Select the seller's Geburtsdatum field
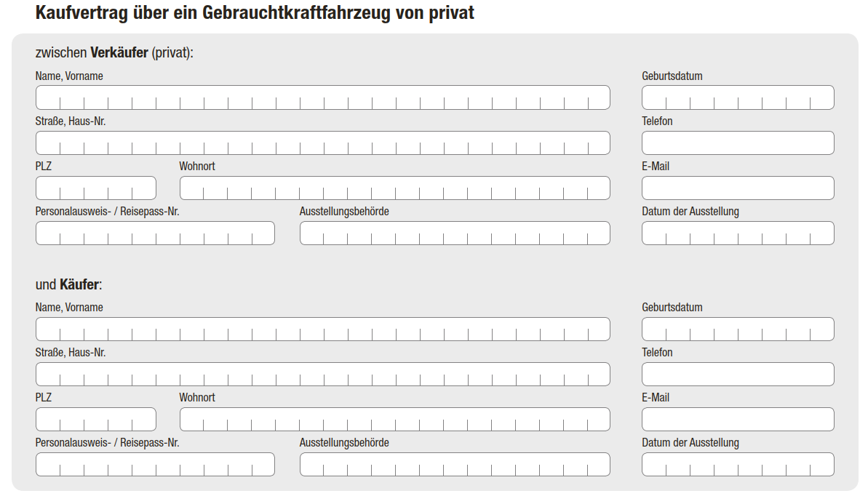Image resolution: width=868 pixels, height=496 pixels. (x=738, y=97)
